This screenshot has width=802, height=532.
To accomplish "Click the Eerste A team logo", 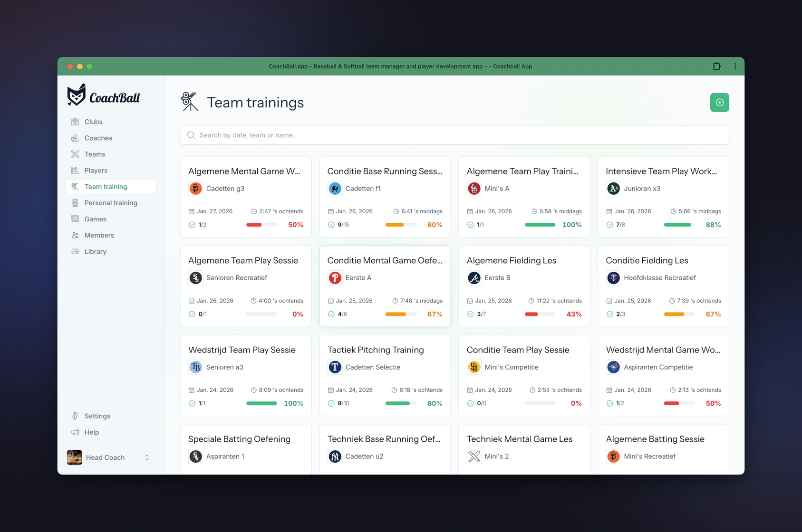I will pyautogui.click(x=335, y=278).
